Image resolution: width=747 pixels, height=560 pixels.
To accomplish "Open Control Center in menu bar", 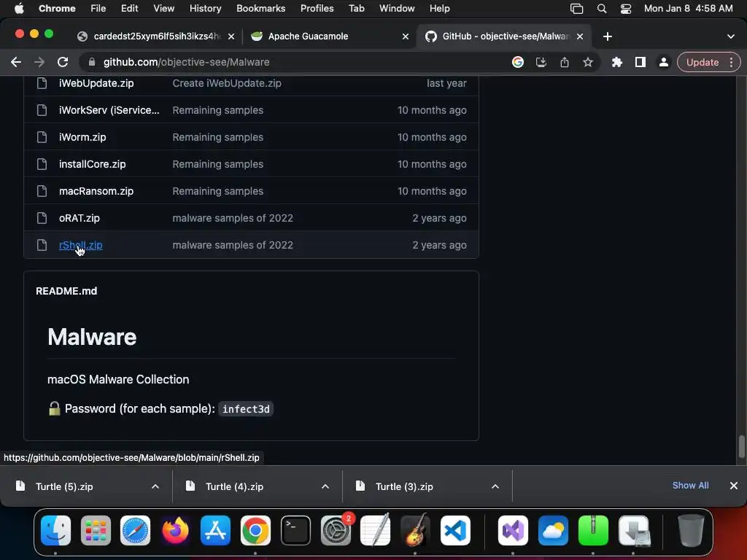I will (625, 9).
